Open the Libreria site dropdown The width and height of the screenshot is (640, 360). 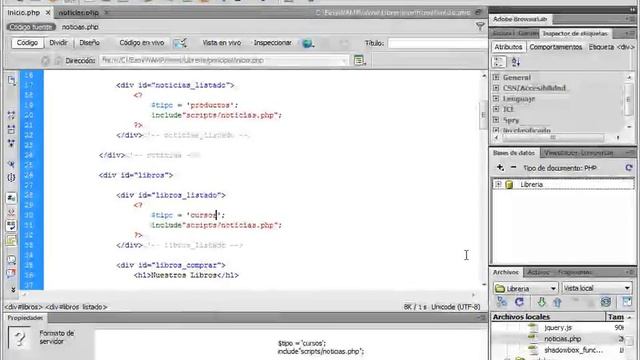pos(526,288)
